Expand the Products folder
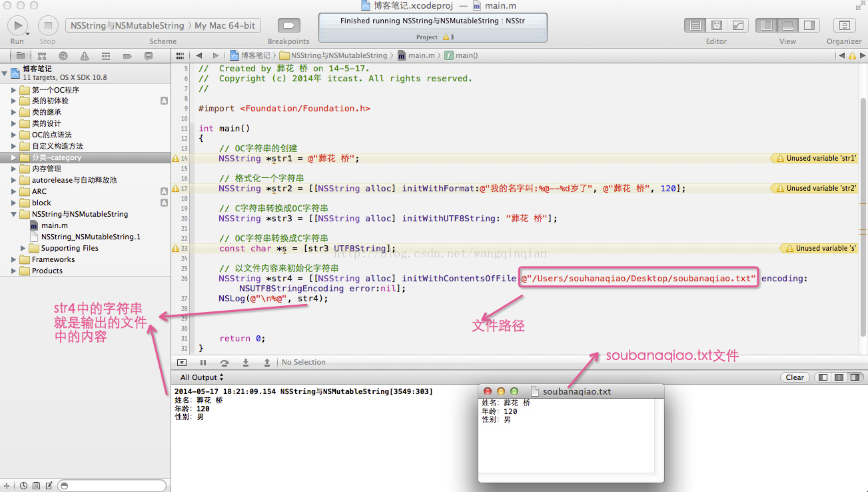 [x=14, y=271]
